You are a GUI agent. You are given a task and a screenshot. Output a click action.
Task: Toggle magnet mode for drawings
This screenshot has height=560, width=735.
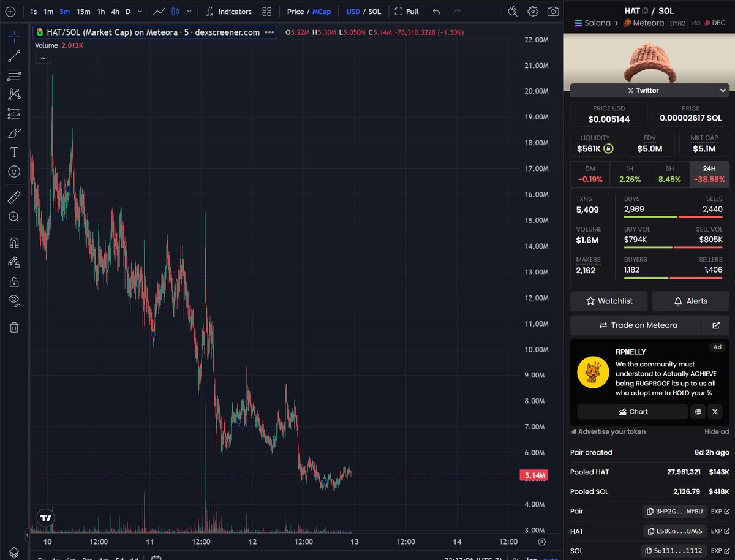tap(14, 243)
